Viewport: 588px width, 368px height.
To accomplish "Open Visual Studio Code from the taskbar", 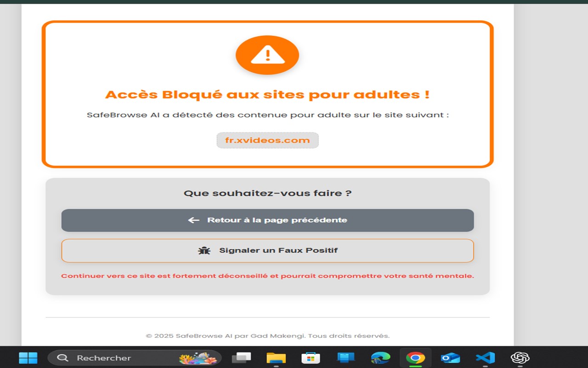I will [485, 358].
